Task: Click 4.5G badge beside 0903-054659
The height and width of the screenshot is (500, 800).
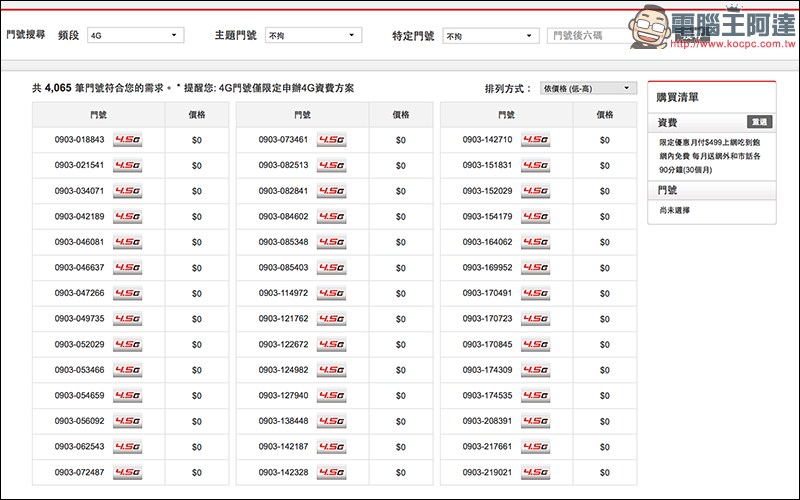Action: (128, 395)
